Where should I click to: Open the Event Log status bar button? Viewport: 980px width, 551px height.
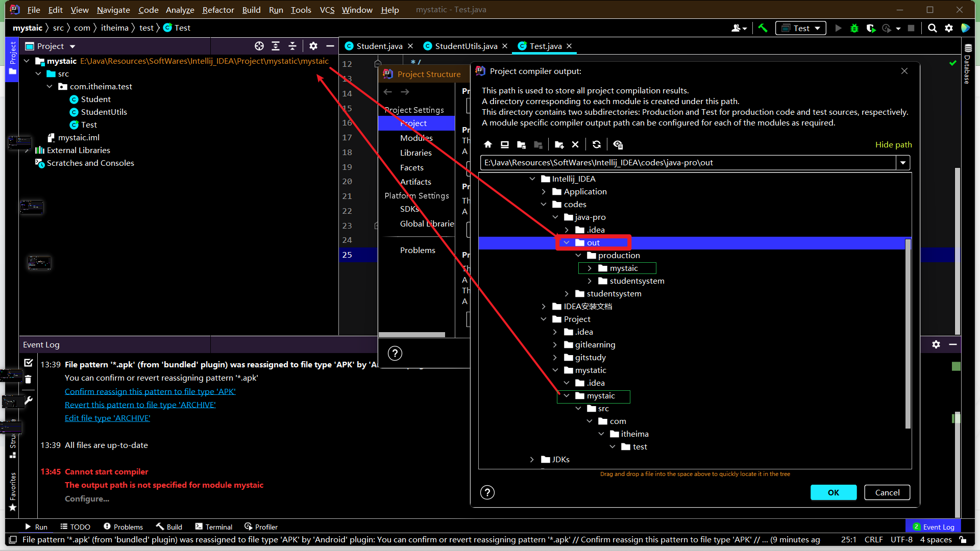tap(934, 527)
